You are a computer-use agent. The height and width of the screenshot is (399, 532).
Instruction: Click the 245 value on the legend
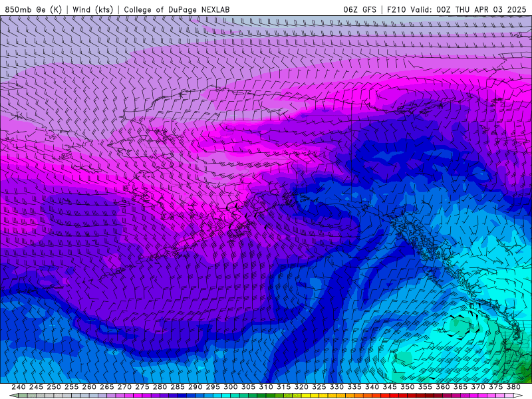(x=36, y=387)
